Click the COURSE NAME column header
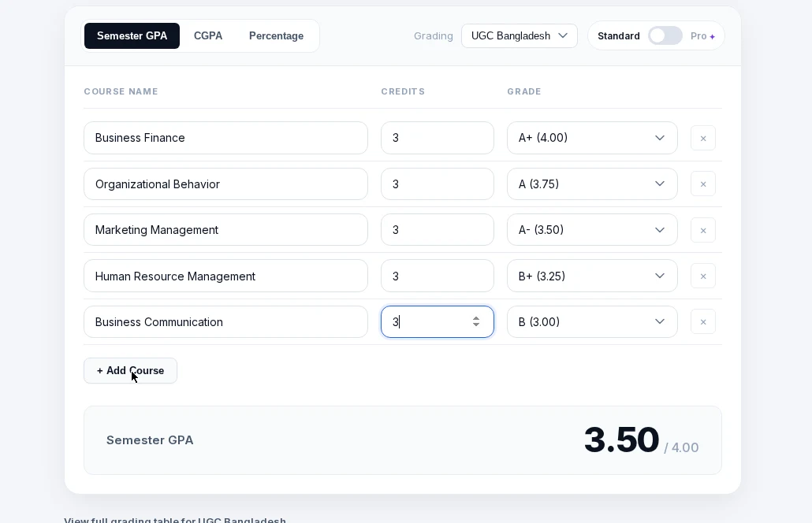Viewport: 812px width, 523px height. click(121, 91)
